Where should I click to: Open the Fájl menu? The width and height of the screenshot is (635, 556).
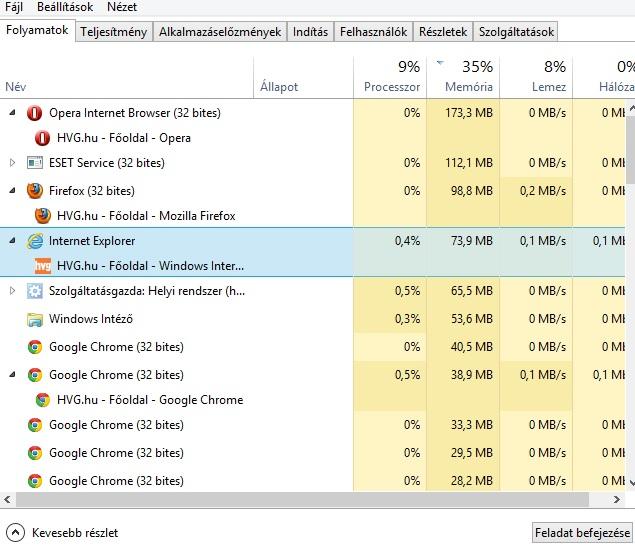(14, 7)
